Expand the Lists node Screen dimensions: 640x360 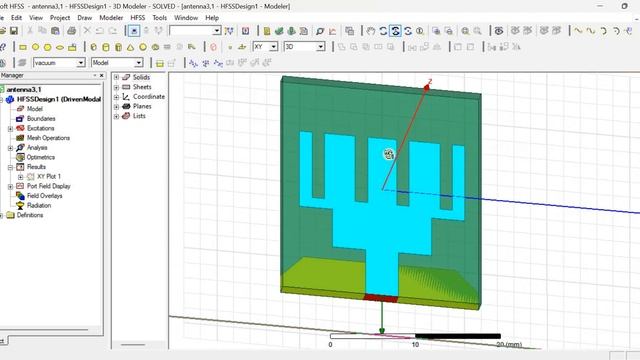(116, 116)
